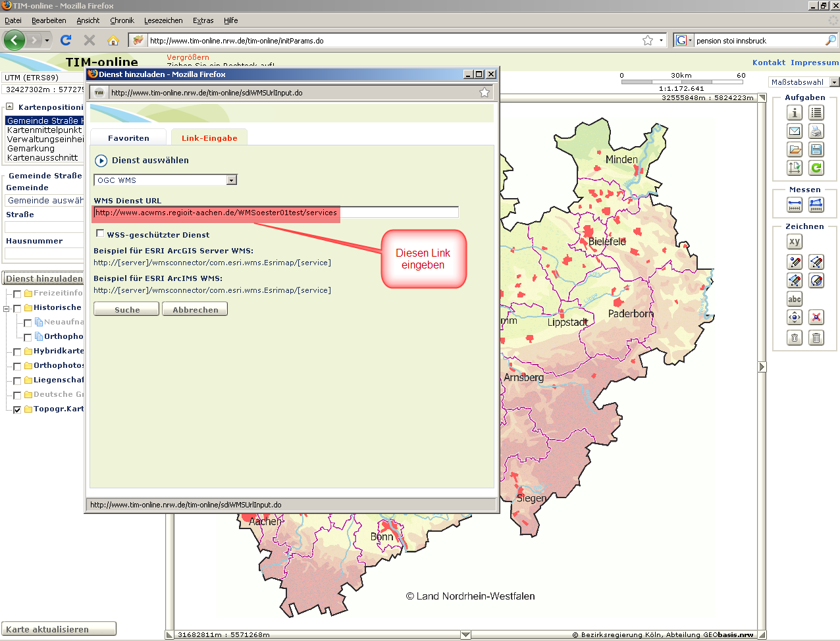840x641 pixels.
Task: Select the distance measuring tool under Messen
Action: point(795,205)
